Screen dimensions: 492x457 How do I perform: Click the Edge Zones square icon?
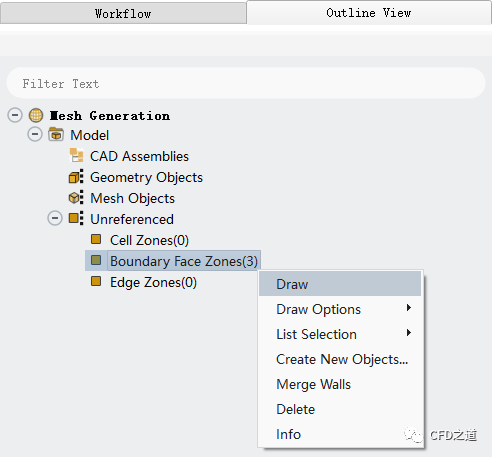96,281
